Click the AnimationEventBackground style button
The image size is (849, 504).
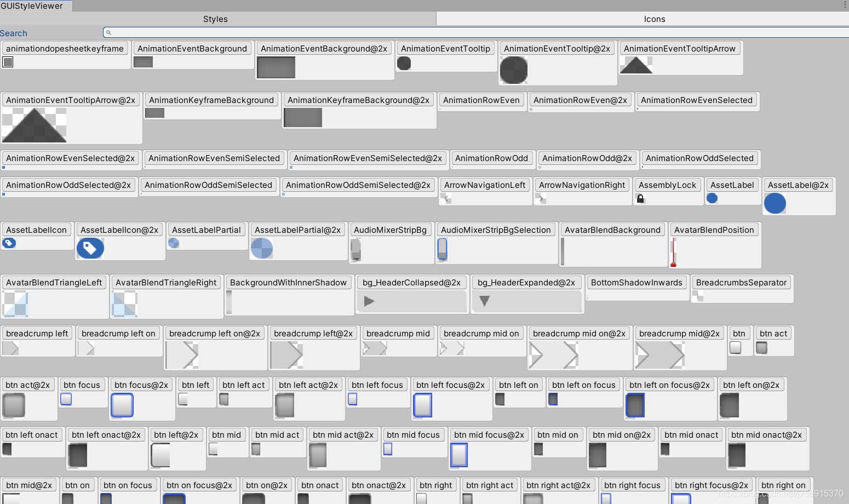192,48
